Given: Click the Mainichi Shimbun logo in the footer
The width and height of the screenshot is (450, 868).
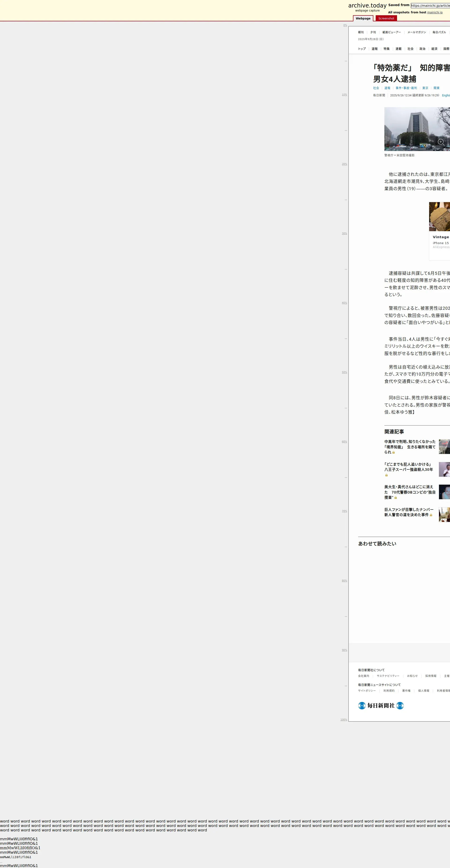Looking at the screenshot, I should click(381, 706).
